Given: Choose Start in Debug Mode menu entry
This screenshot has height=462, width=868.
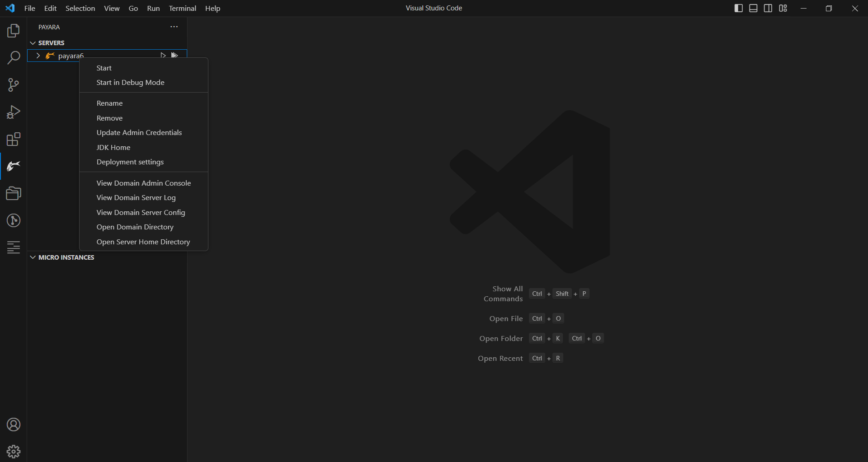Looking at the screenshot, I should click(130, 83).
